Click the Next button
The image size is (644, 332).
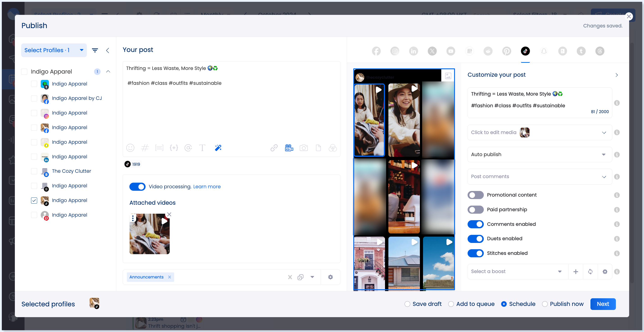click(x=603, y=304)
